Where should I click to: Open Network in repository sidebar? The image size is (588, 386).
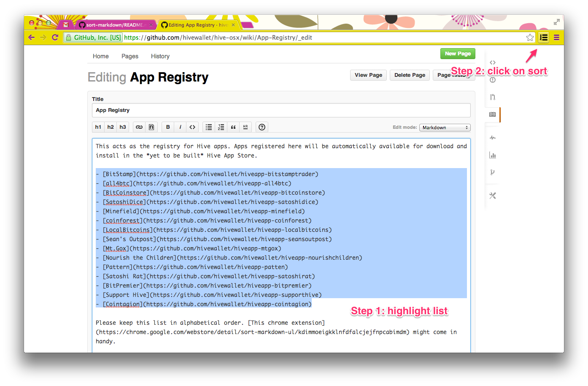[492, 172]
